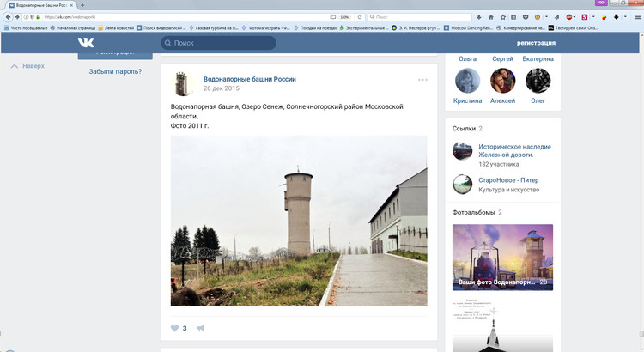Open the post's three-dots options menu
Viewport: 644px width, 352px height.
pyautogui.click(x=422, y=80)
